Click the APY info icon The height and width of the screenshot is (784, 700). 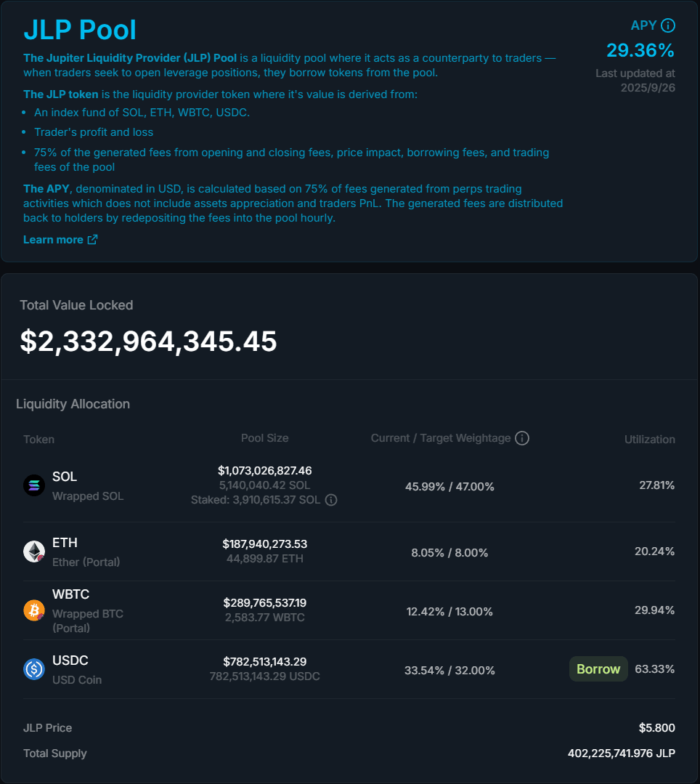[668, 25]
